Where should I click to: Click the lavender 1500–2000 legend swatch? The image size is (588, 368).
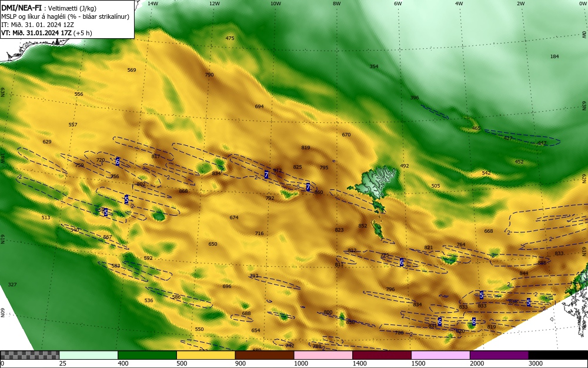440,355
